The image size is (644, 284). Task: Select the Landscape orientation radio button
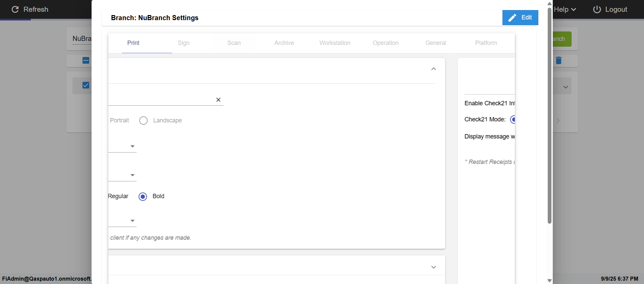[144, 121]
